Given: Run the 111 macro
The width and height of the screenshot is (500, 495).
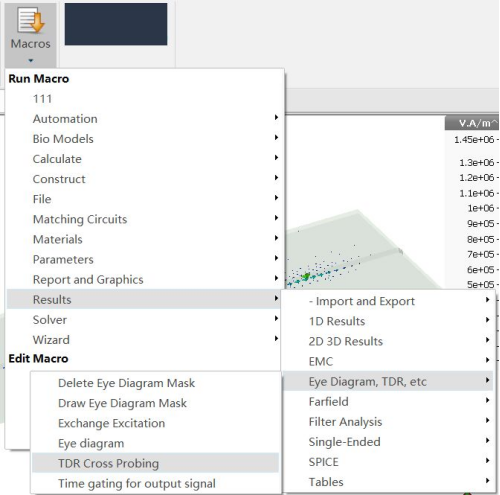Looking at the screenshot, I should pos(143,99).
